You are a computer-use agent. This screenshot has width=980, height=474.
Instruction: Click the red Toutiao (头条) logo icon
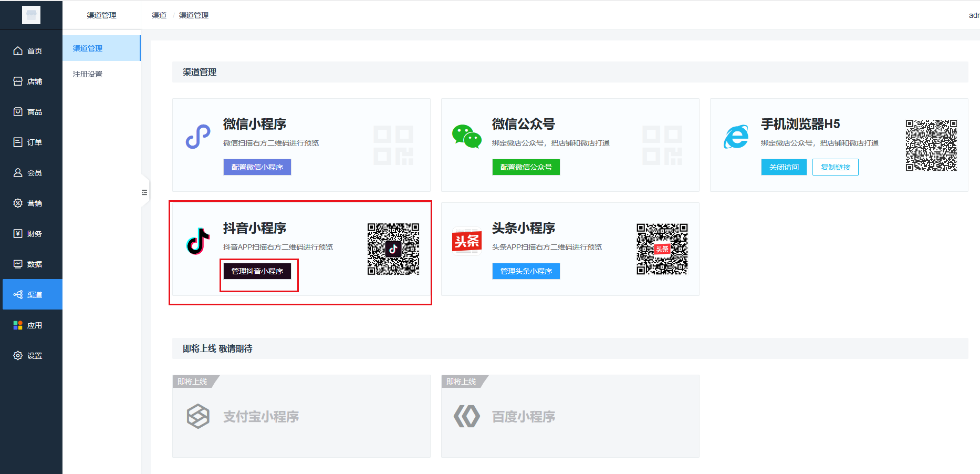point(466,241)
